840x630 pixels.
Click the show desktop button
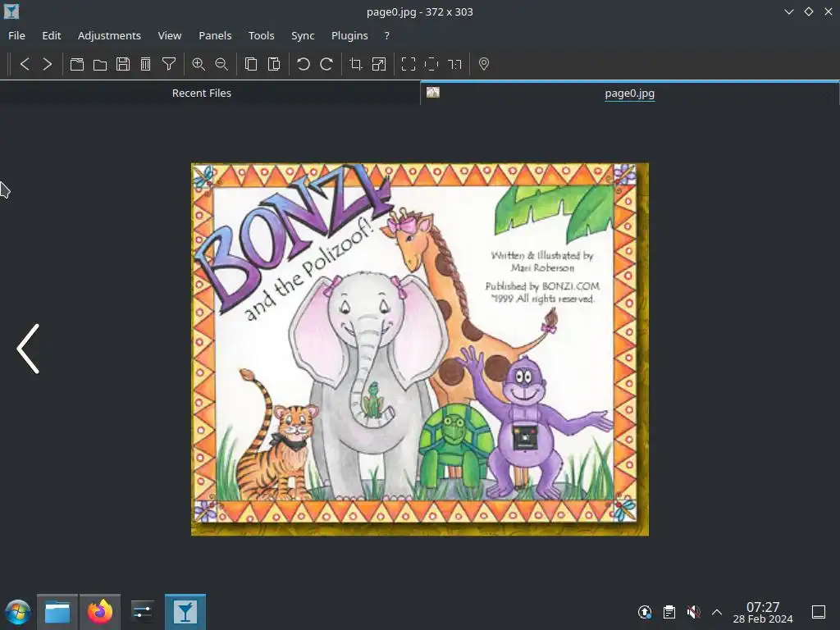pyautogui.click(x=819, y=612)
